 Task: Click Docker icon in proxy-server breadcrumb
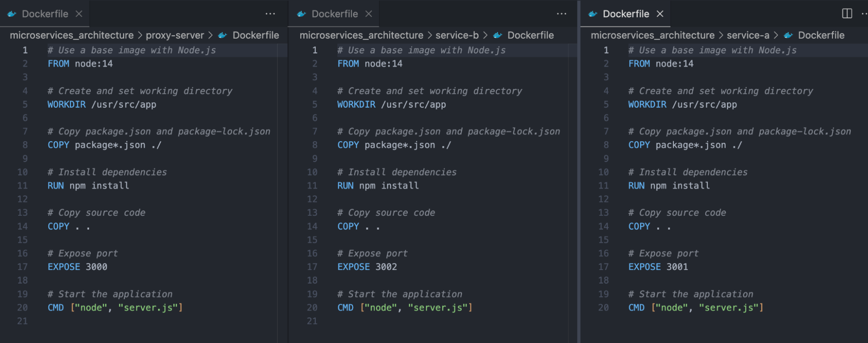[x=223, y=35]
